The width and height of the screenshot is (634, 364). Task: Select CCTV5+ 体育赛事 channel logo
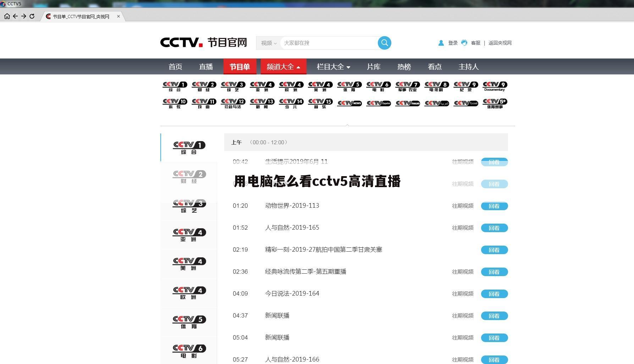[x=495, y=103]
